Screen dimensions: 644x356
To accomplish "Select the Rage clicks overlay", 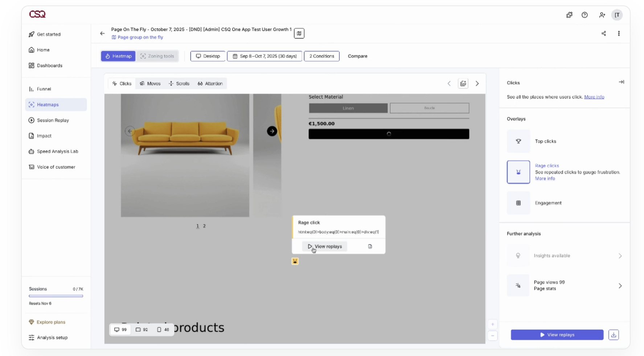I will click(x=518, y=172).
